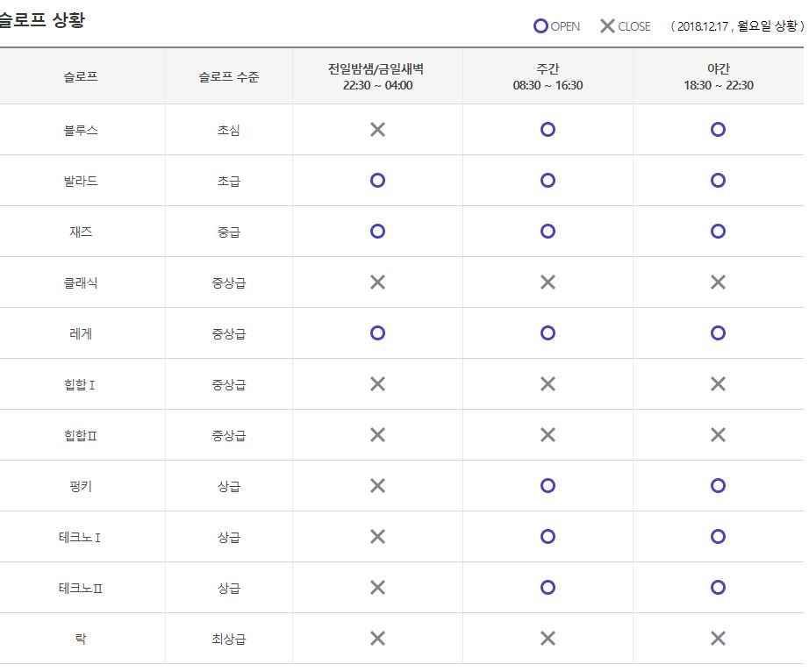The height and width of the screenshot is (672, 809).
Task: Click 레게 open circle in 전일밤샘/금일새벽 column
Action: (x=377, y=333)
